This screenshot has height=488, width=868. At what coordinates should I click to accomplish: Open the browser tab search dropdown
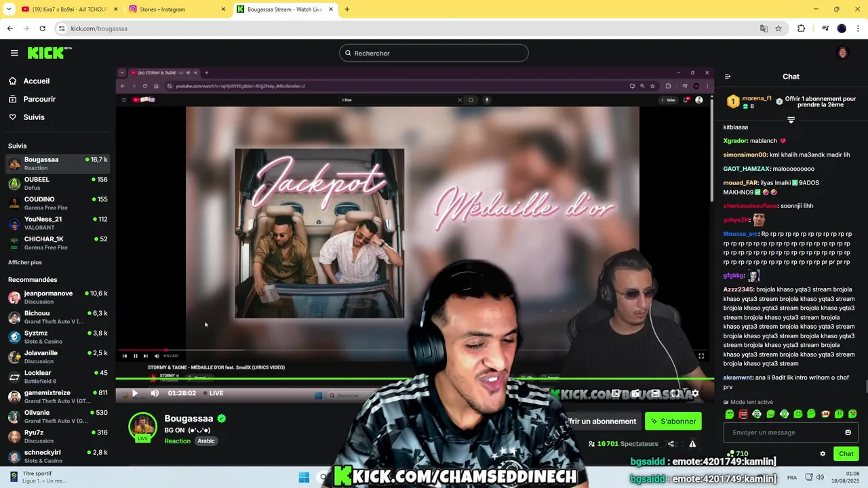click(x=9, y=9)
